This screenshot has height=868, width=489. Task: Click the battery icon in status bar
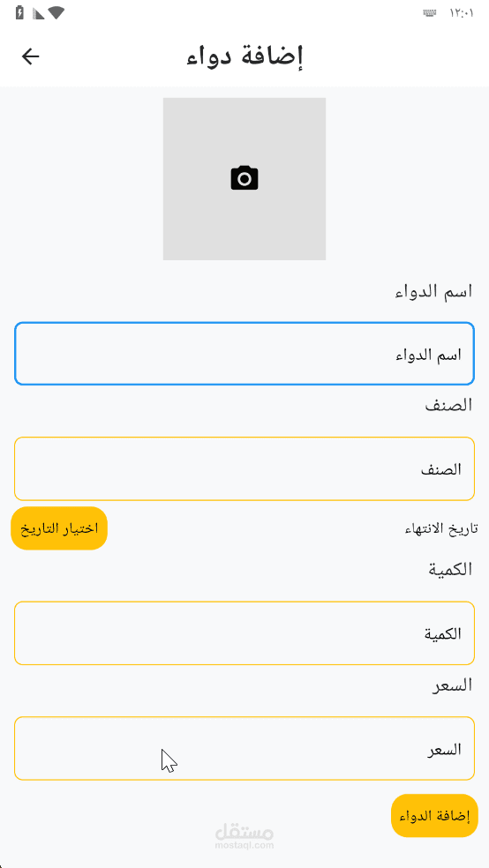(x=20, y=13)
